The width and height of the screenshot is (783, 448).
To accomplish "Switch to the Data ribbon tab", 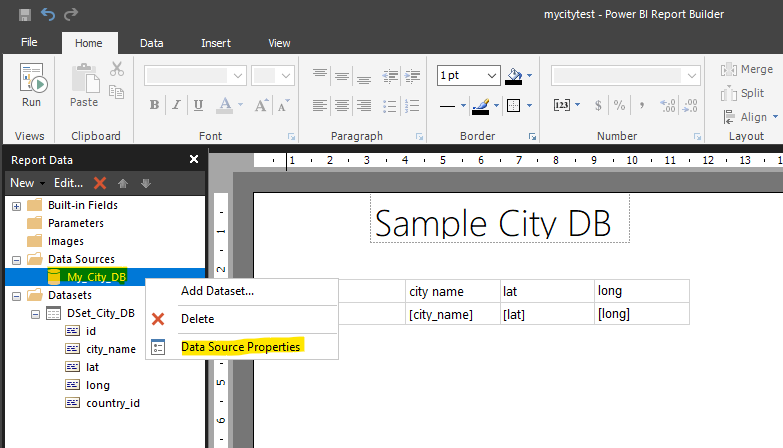I will pos(152,43).
